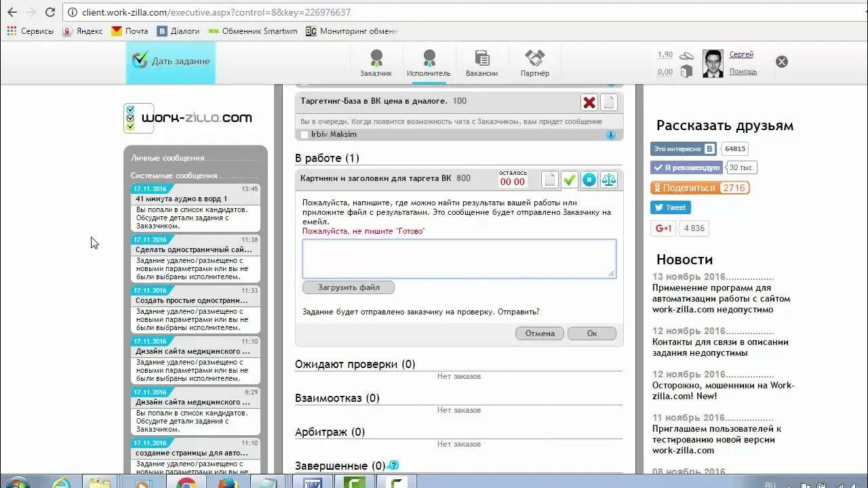Image resolution: width=868 pixels, height=488 pixels.
Task: Toggle the Я рекомендую recommendation
Action: click(686, 167)
